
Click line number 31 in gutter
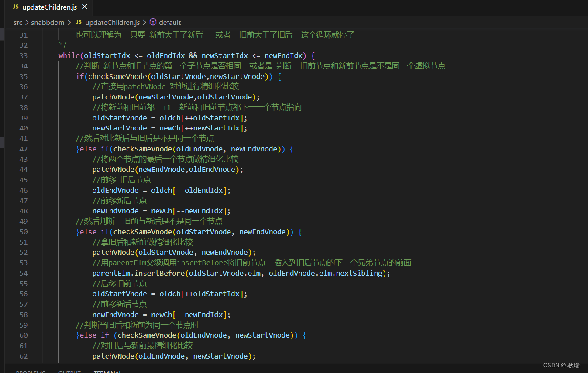pos(24,35)
